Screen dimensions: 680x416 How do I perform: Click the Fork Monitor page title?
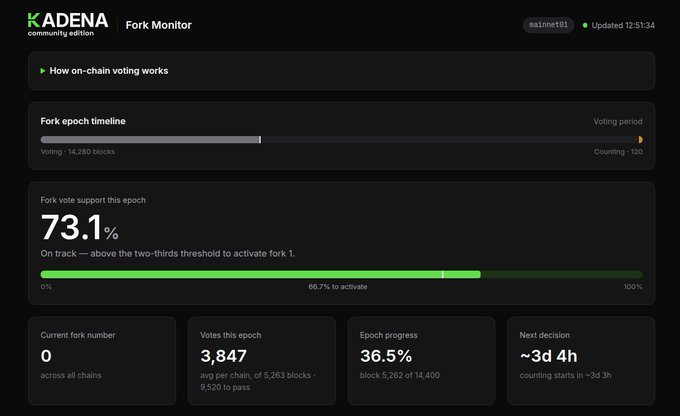point(158,25)
